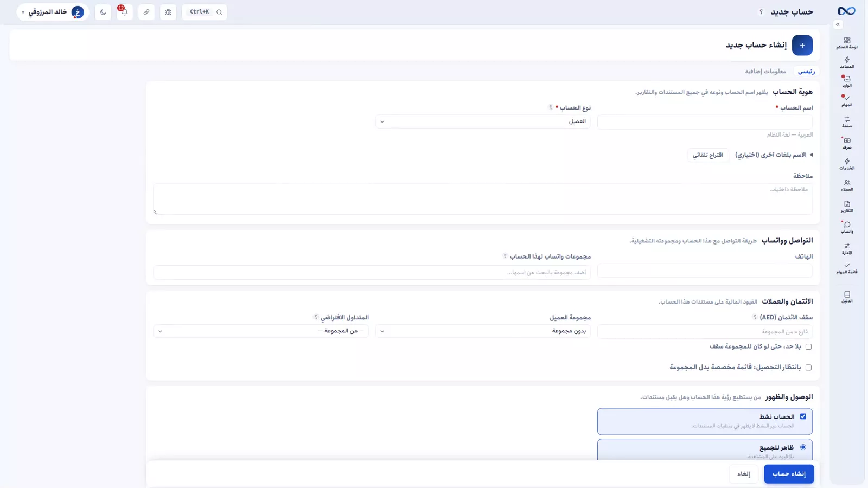
Task: Click the هوية الحساب heading text
Action: point(793,92)
